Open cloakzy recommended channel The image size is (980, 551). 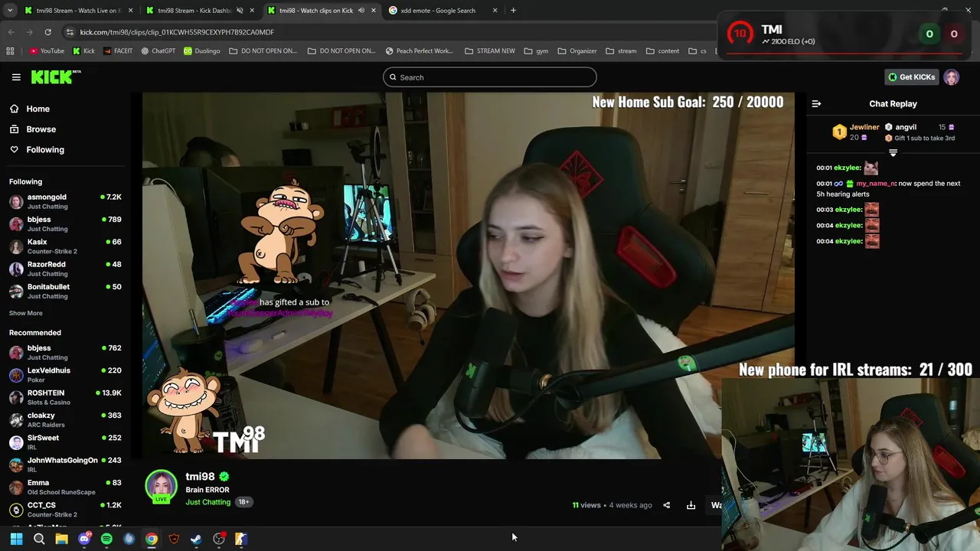(65, 419)
